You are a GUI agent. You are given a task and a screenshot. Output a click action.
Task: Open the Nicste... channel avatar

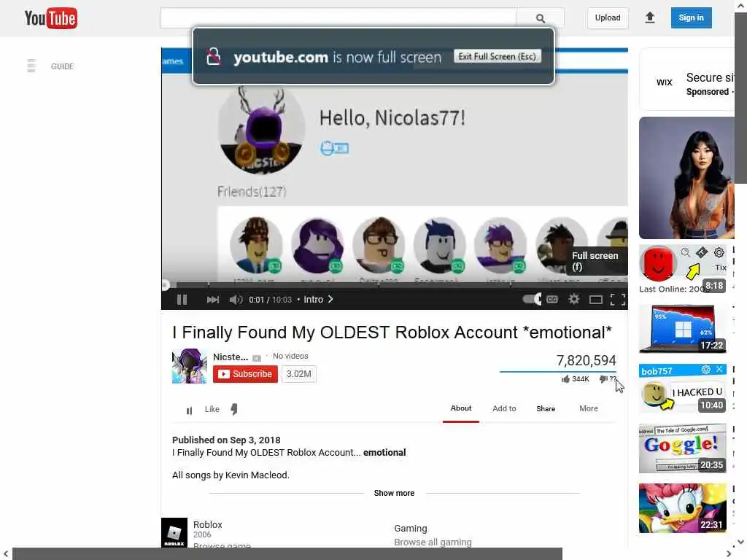[x=190, y=366]
